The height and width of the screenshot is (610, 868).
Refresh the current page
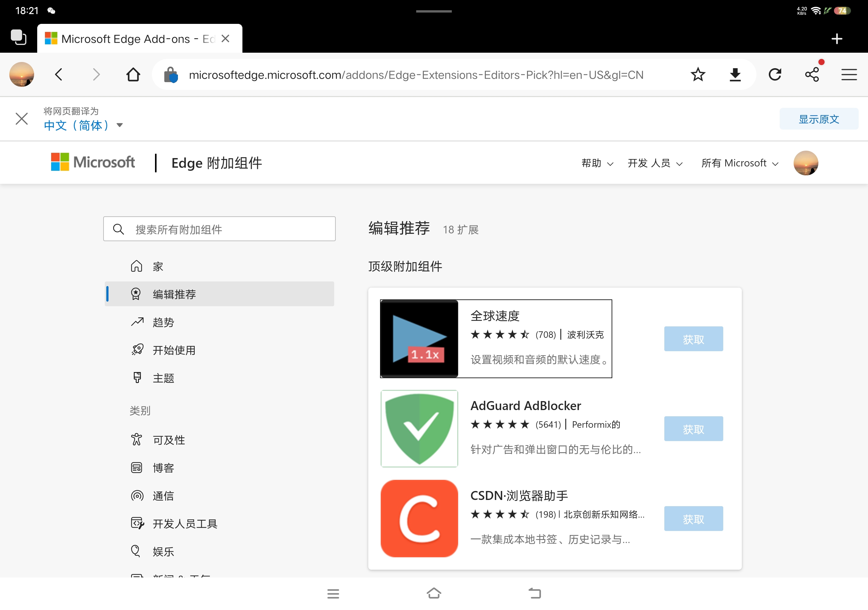click(775, 74)
